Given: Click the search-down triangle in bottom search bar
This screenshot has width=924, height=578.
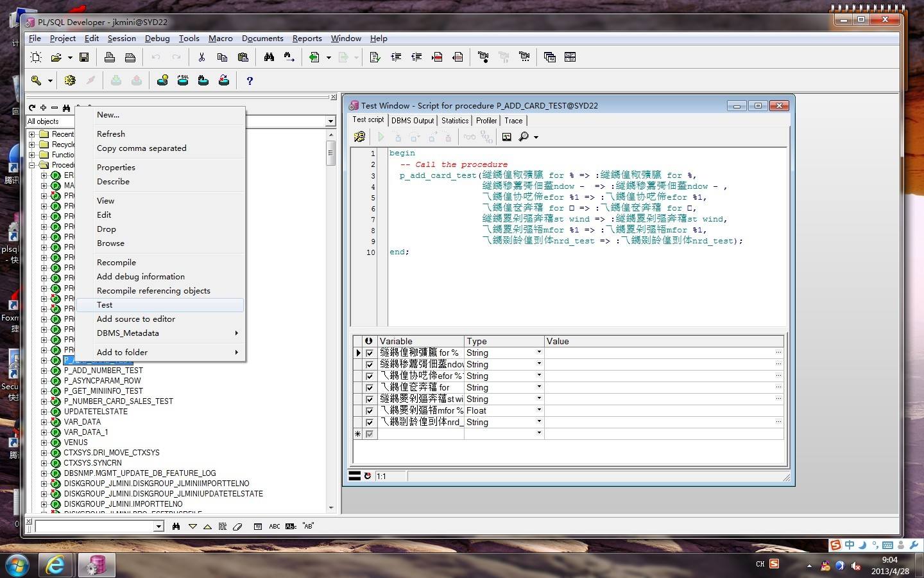Looking at the screenshot, I should [x=193, y=527].
